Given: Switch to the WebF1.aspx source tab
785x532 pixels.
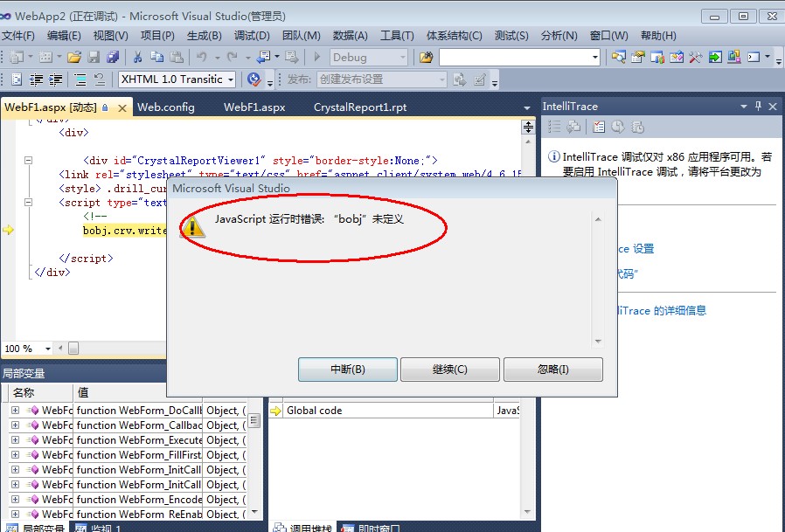Looking at the screenshot, I should (254, 107).
